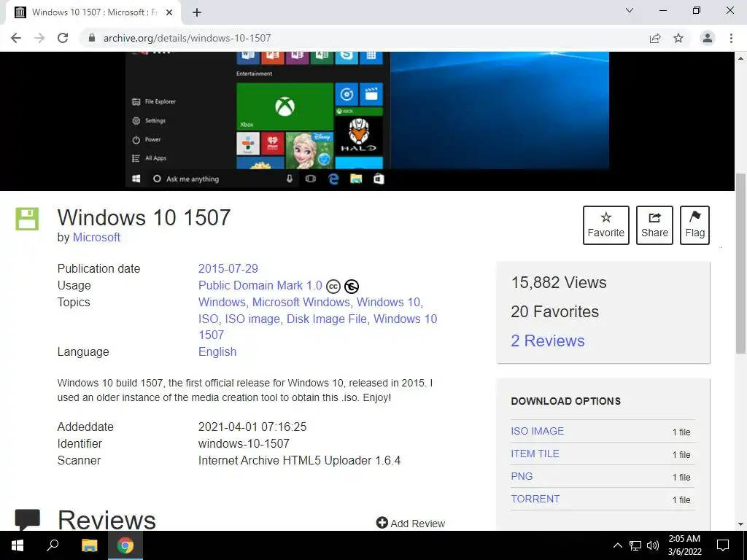Click the scrollbar up arrow
747x560 pixels.
[x=740, y=58]
